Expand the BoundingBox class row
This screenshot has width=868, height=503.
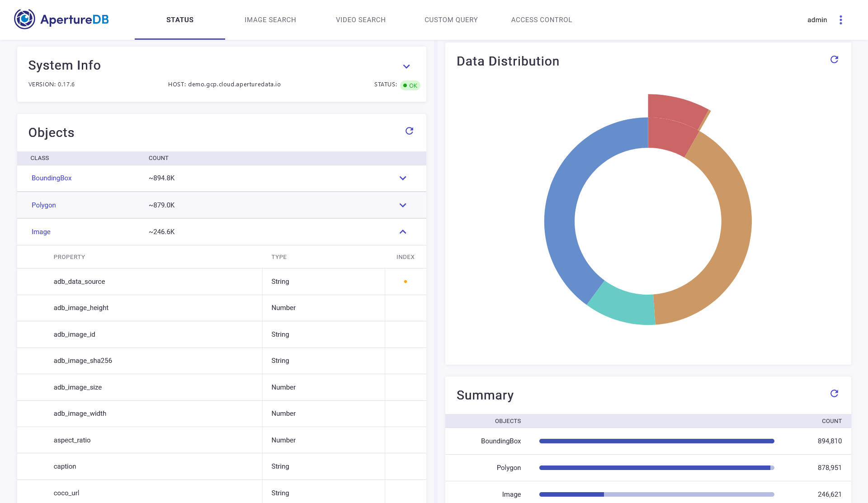[402, 178]
